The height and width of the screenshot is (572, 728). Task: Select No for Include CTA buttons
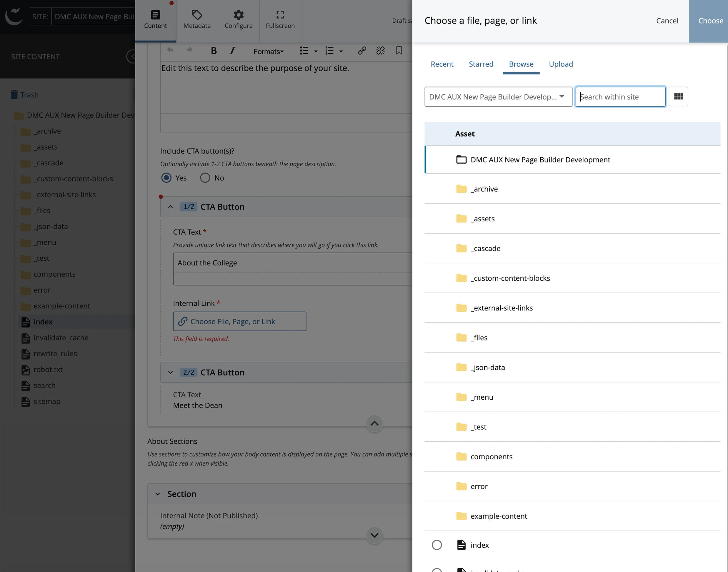[x=205, y=178]
